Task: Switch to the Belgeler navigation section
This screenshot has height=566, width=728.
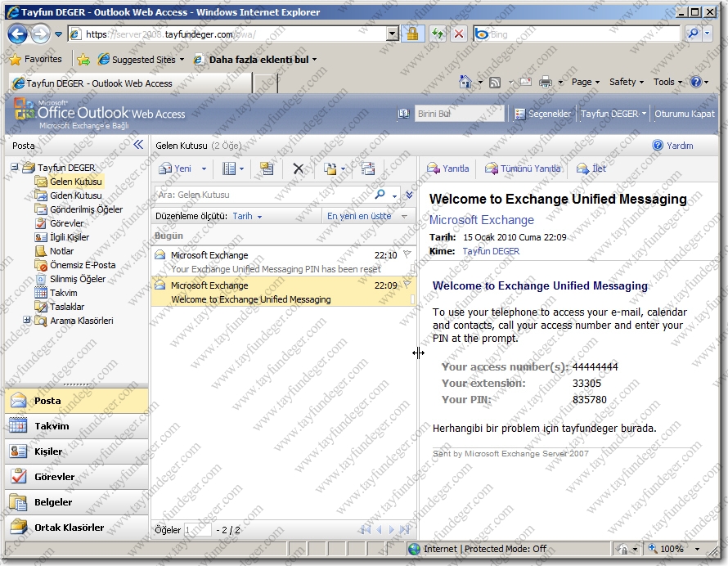Action: 77,502
